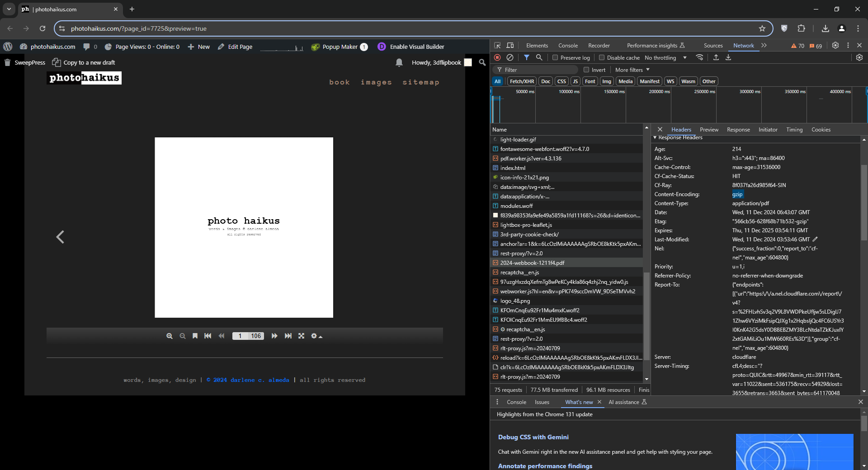
Task: Click the WordPress logo in admin bar
Action: coord(8,47)
